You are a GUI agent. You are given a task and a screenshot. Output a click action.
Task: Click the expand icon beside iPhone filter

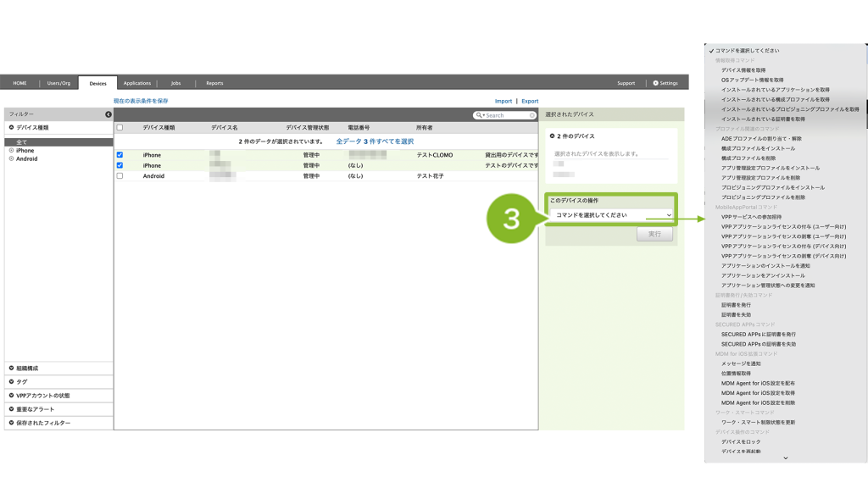[11, 150]
